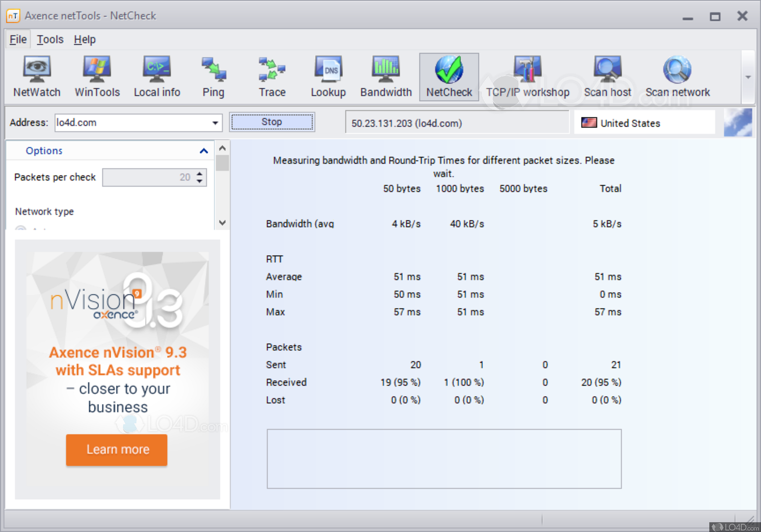Open the Help menu
761x532 pixels.
(84, 39)
